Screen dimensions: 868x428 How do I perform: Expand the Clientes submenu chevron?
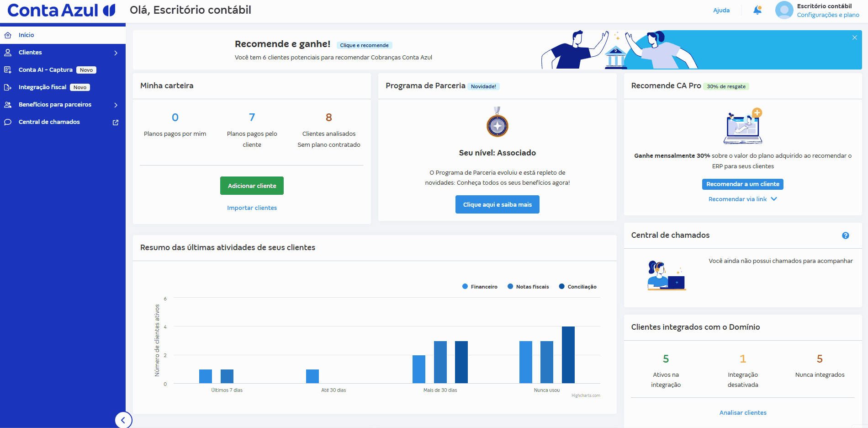click(x=116, y=52)
